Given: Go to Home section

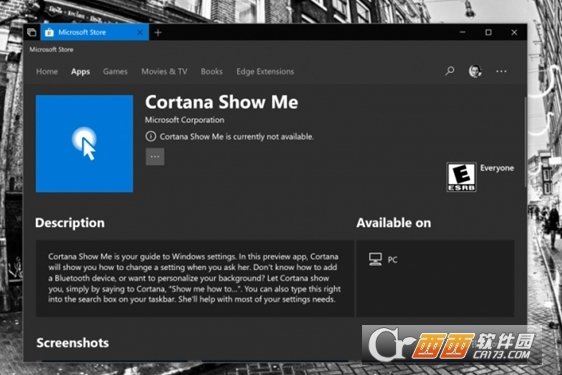Looking at the screenshot, I should (x=47, y=71).
